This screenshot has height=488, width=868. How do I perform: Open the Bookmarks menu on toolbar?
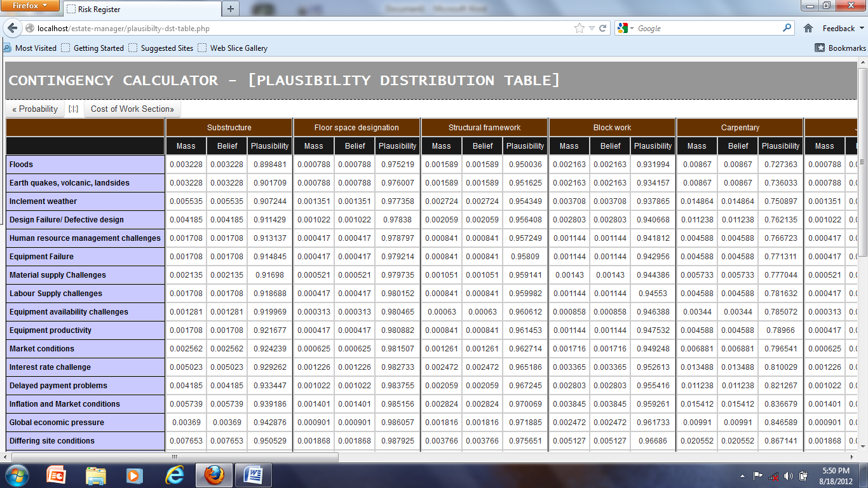840,48
